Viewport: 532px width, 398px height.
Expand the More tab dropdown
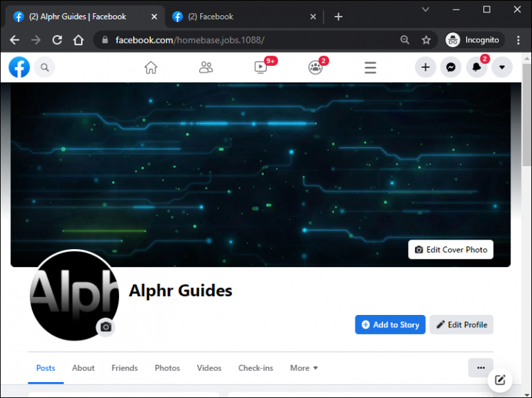coord(303,368)
